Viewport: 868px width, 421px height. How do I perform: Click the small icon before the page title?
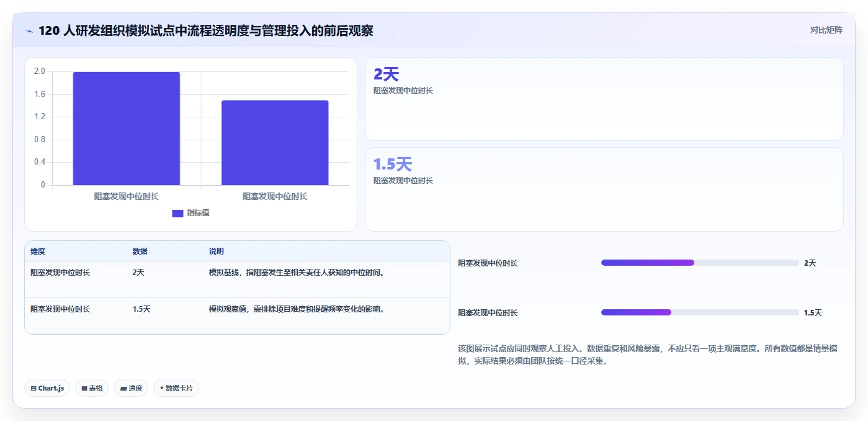click(x=29, y=30)
